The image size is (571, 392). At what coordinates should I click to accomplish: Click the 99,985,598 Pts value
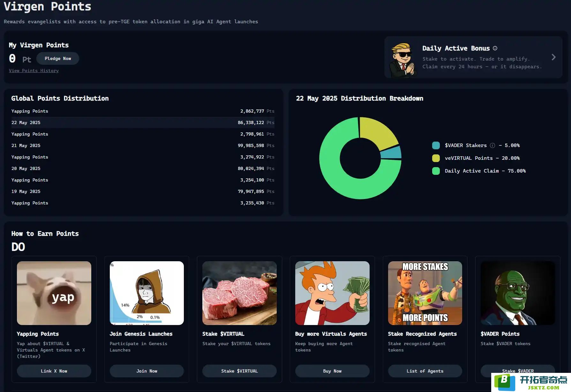[256, 145]
